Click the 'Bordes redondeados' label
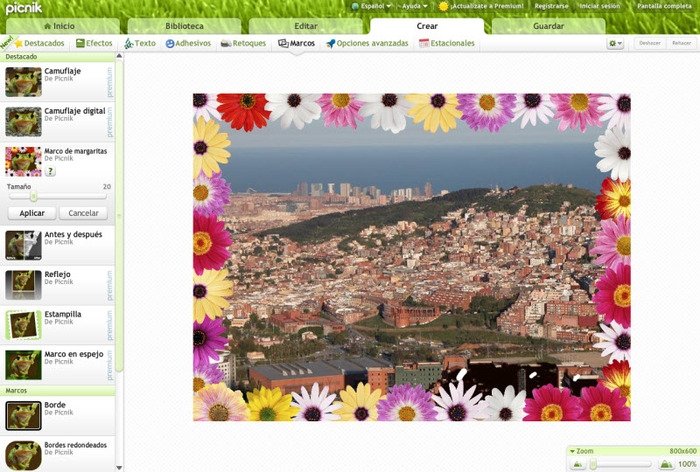This screenshot has height=472, width=700. (x=75, y=445)
